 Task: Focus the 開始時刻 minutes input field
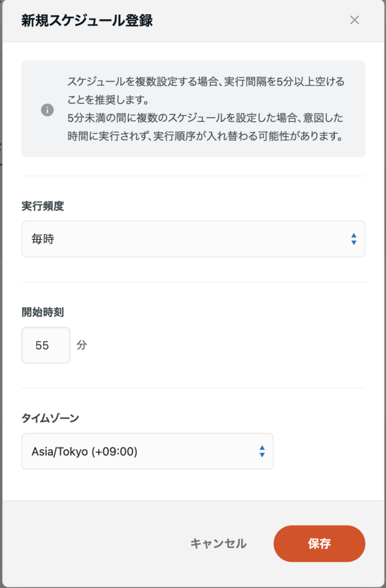point(45,345)
